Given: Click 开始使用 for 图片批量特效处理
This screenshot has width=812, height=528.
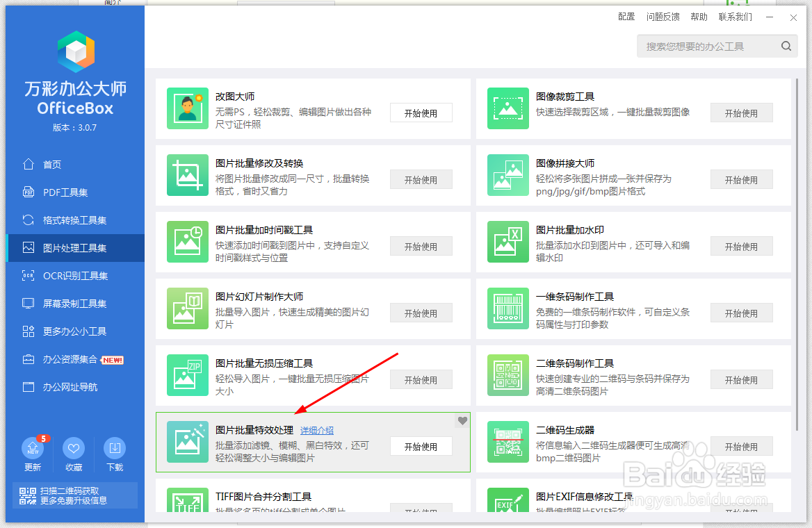Looking at the screenshot, I should coord(421,446).
